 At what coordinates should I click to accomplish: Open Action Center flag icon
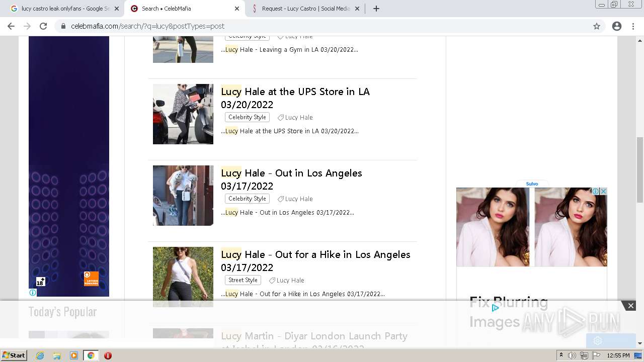point(596,355)
